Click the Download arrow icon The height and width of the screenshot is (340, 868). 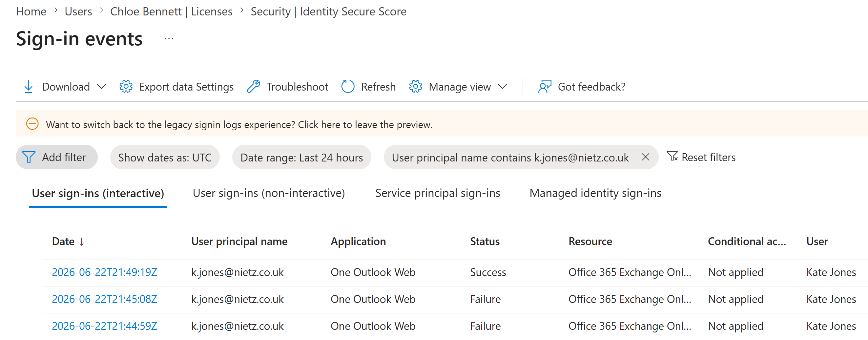[x=29, y=87]
